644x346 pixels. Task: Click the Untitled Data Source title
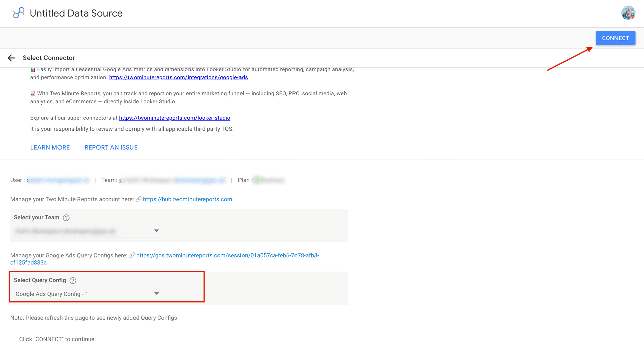(x=76, y=13)
